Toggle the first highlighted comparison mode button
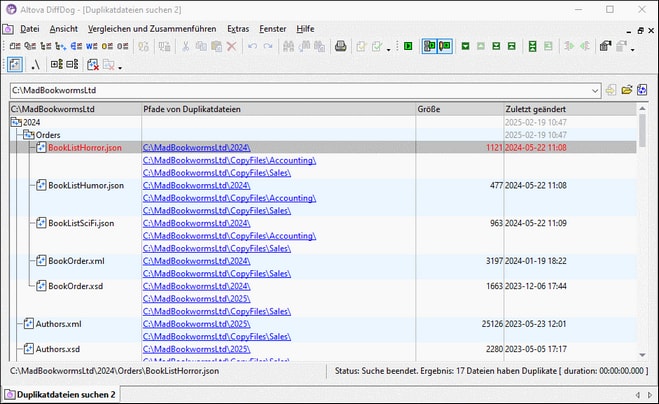Image resolution: width=659 pixels, height=404 pixels. coord(430,46)
